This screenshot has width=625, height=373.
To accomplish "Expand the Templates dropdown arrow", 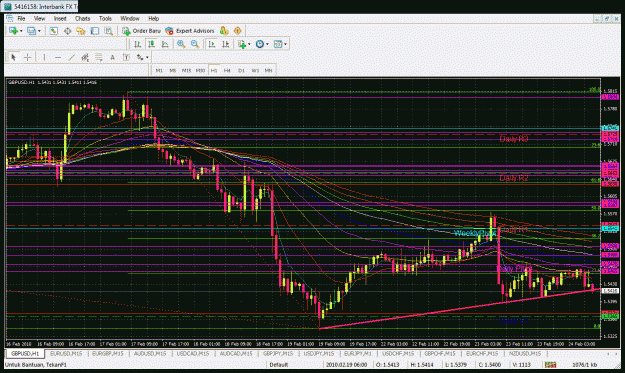I will (x=285, y=44).
